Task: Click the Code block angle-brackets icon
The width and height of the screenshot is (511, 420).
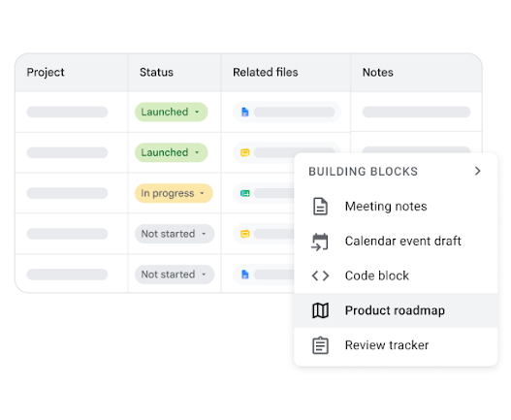Action: [x=320, y=275]
